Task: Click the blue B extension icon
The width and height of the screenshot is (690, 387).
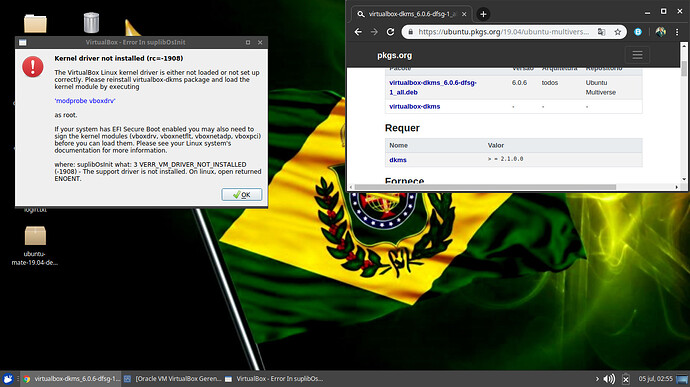Action: click(x=638, y=32)
